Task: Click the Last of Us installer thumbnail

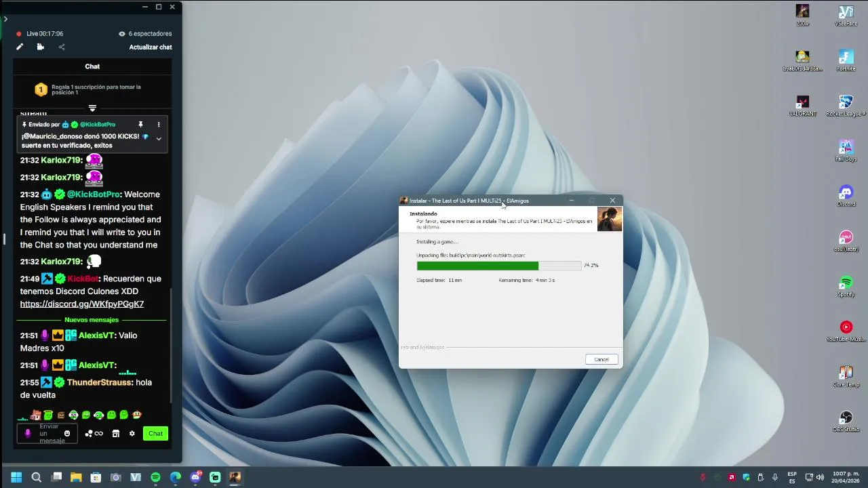Action: pyautogui.click(x=610, y=219)
